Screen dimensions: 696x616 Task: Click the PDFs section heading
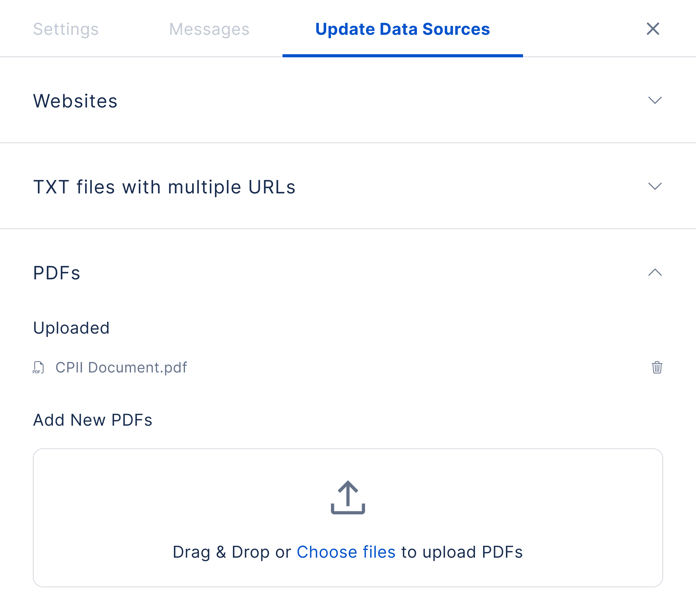point(57,273)
